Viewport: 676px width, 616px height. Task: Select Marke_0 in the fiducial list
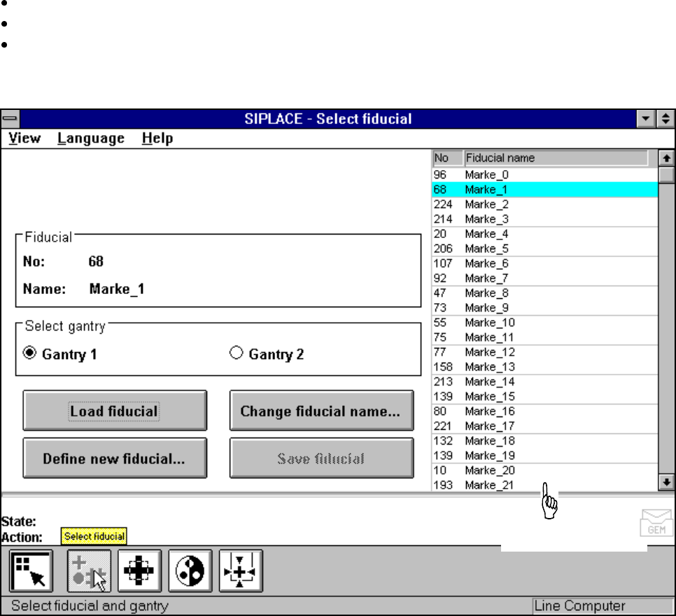[x=544, y=175]
